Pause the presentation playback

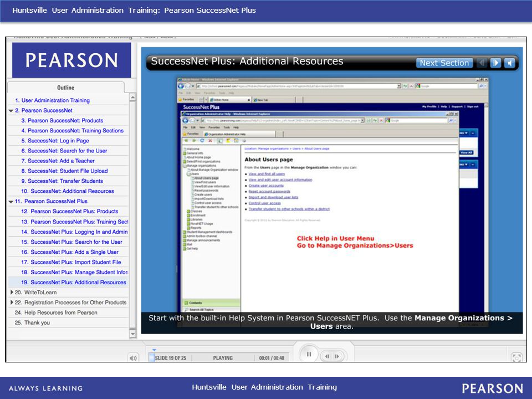[x=309, y=355]
